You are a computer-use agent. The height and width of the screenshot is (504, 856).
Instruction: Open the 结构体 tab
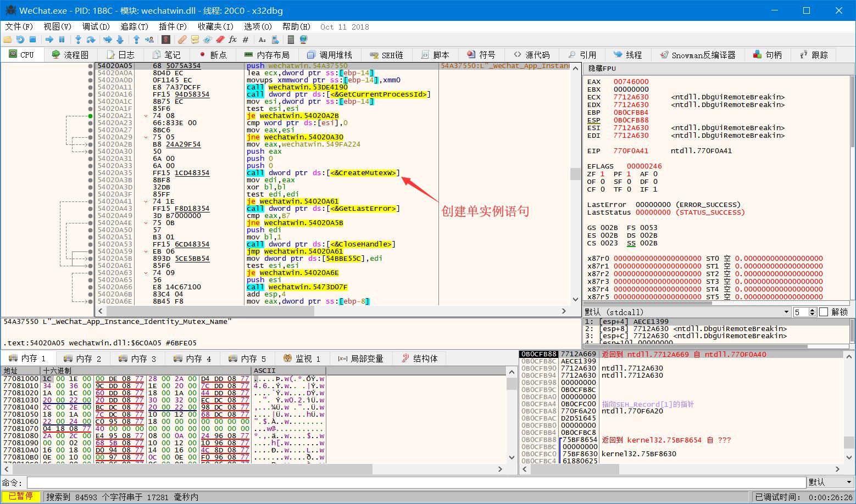coord(420,359)
